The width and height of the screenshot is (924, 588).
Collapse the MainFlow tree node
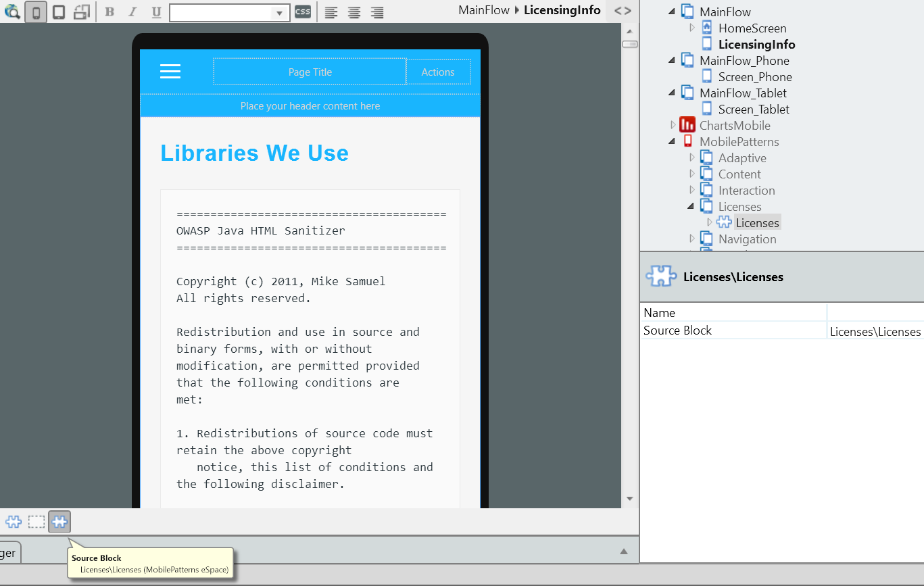(672, 11)
